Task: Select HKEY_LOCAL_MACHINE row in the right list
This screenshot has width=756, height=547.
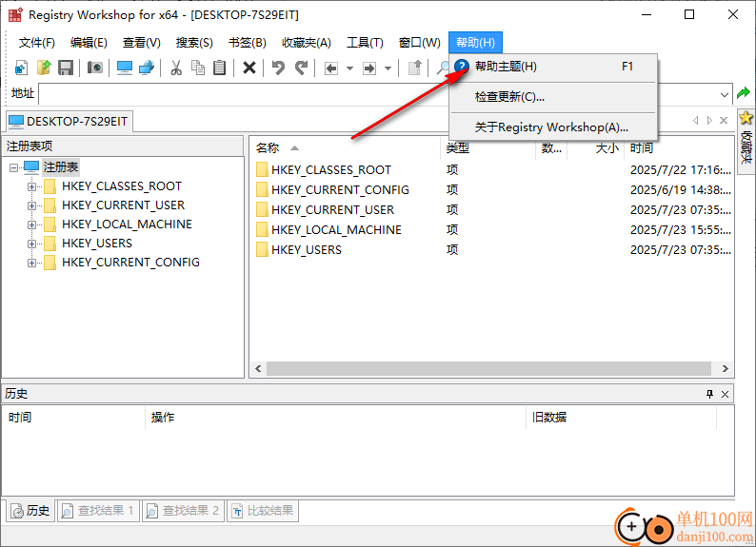Action: pos(493,230)
